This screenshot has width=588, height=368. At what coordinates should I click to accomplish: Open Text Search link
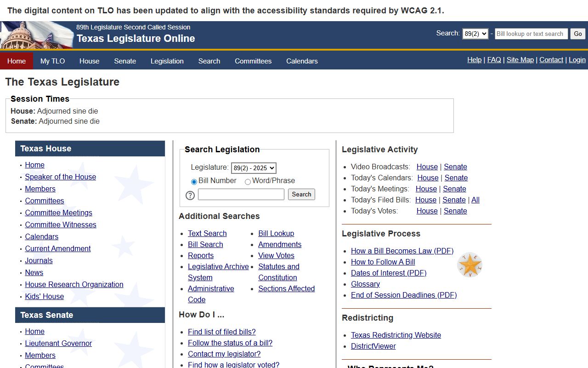tap(207, 233)
